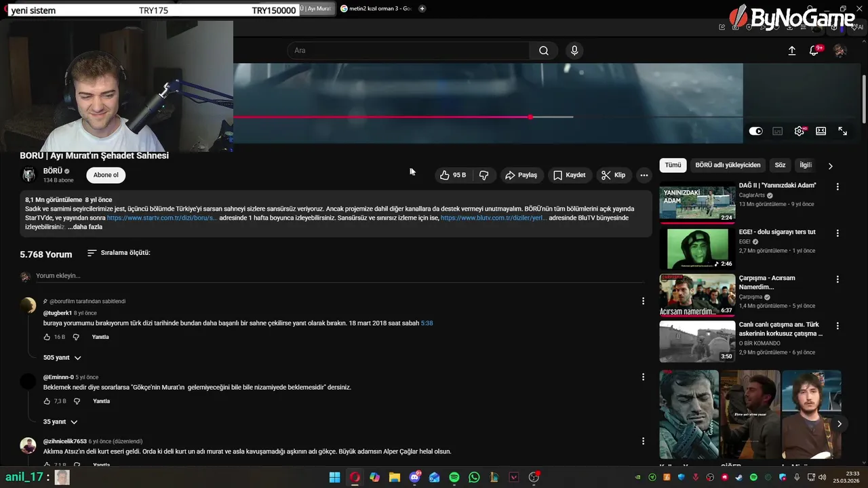Toggle autoplay switch in player

(x=755, y=131)
